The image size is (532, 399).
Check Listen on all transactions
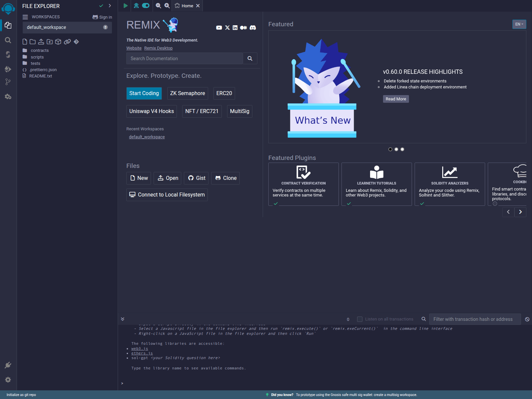pyautogui.click(x=359, y=319)
